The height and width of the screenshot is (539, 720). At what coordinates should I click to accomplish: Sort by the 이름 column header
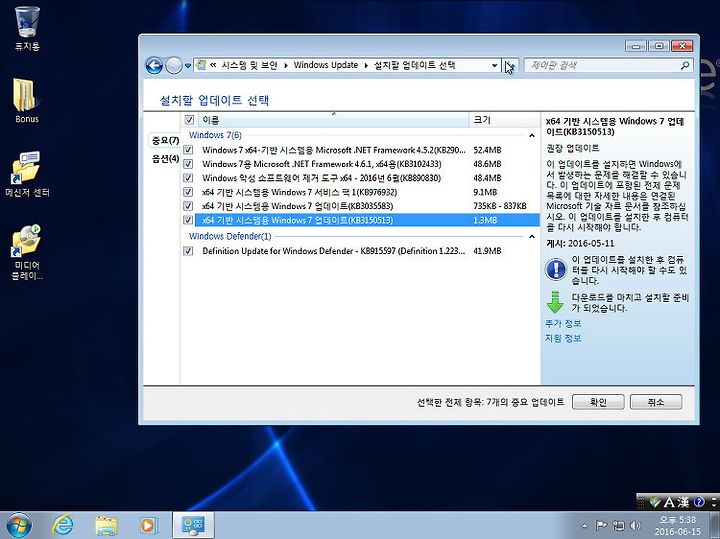tap(333, 120)
